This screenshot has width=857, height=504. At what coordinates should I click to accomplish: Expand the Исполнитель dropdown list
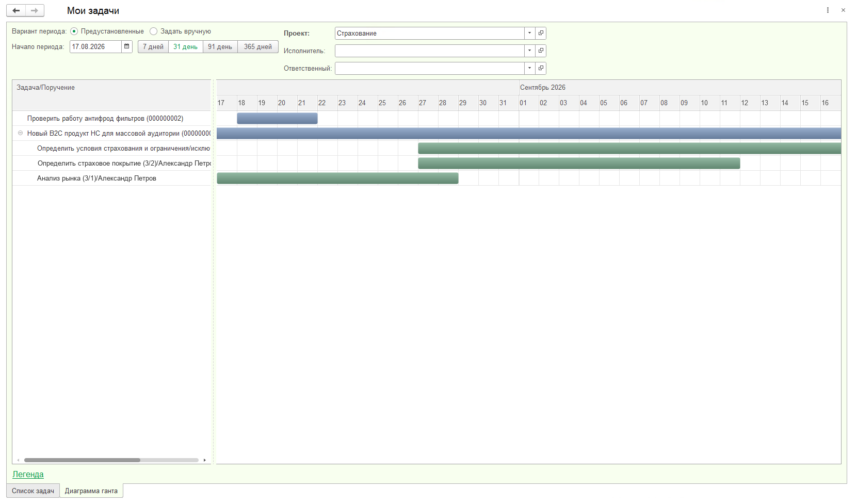tap(529, 51)
